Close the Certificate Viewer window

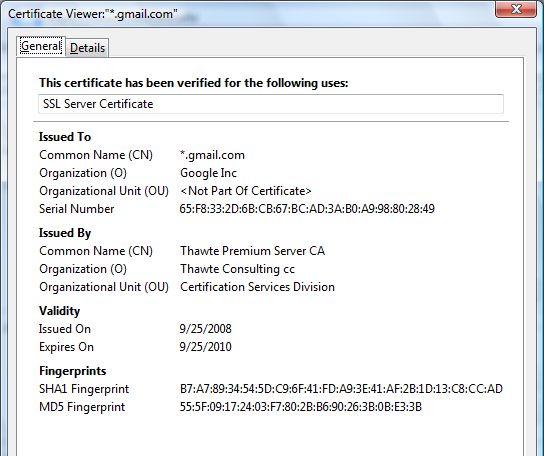[516, 9]
